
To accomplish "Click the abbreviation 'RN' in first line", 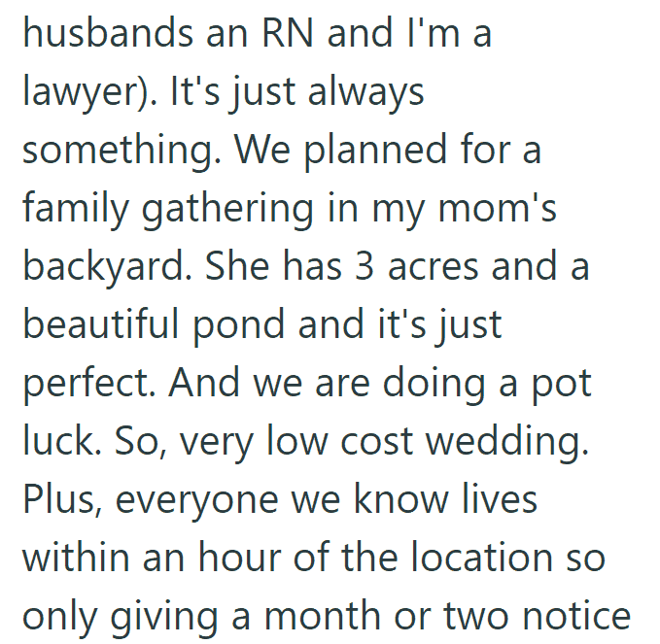I will tap(288, 33).
